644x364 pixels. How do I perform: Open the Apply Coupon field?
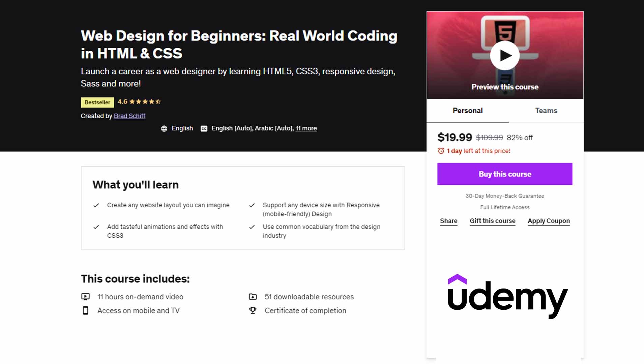pyautogui.click(x=548, y=221)
